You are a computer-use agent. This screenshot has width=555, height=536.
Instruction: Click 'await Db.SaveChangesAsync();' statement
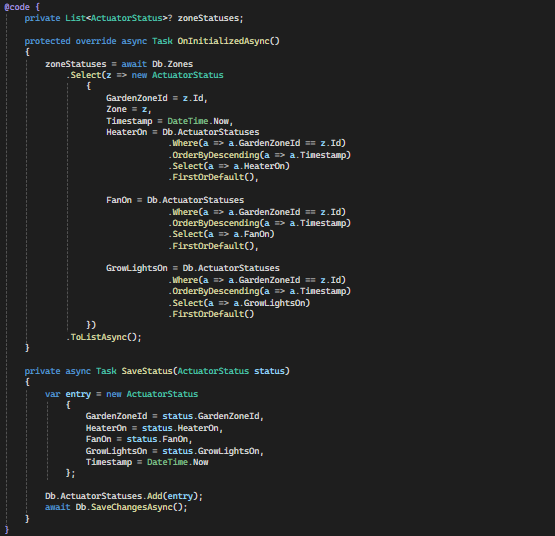[x=116, y=507]
